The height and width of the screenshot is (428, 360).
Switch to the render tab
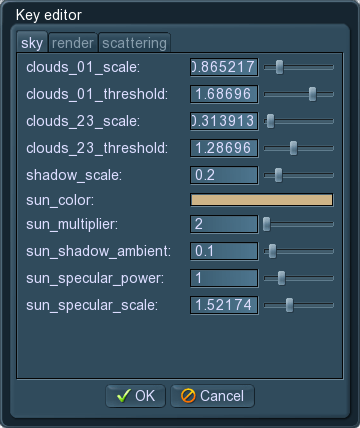[73, 43]
